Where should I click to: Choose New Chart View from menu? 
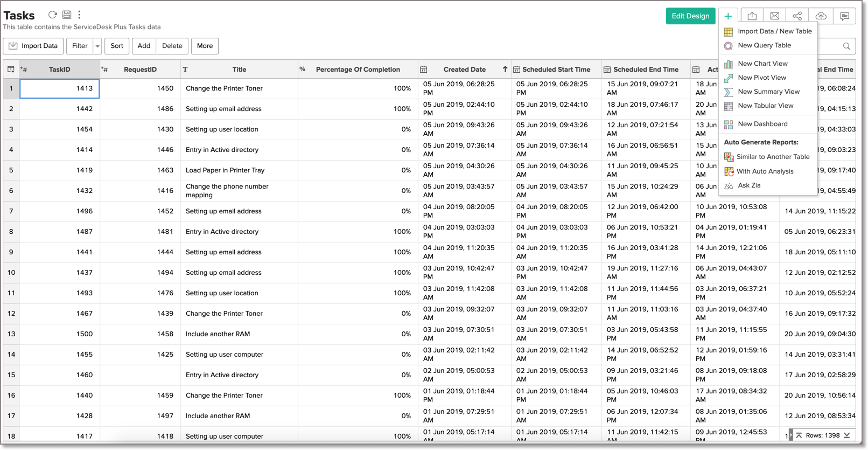click(762, 64)
